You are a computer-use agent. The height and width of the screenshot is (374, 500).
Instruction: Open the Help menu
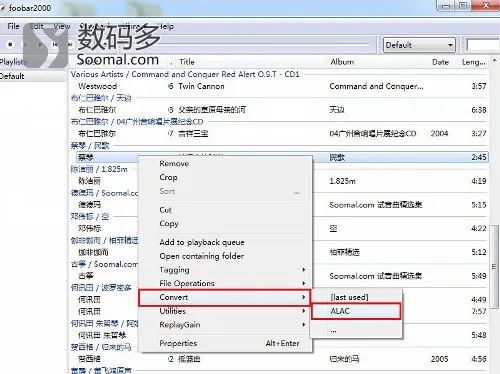(166, 26)
